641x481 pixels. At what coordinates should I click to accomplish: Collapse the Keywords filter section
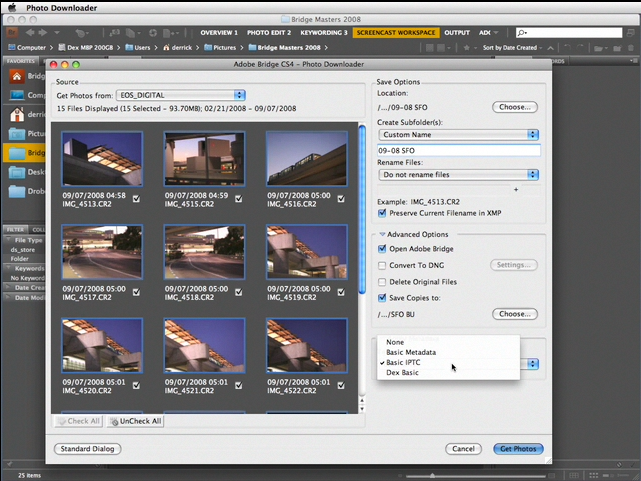coord(8,268)
